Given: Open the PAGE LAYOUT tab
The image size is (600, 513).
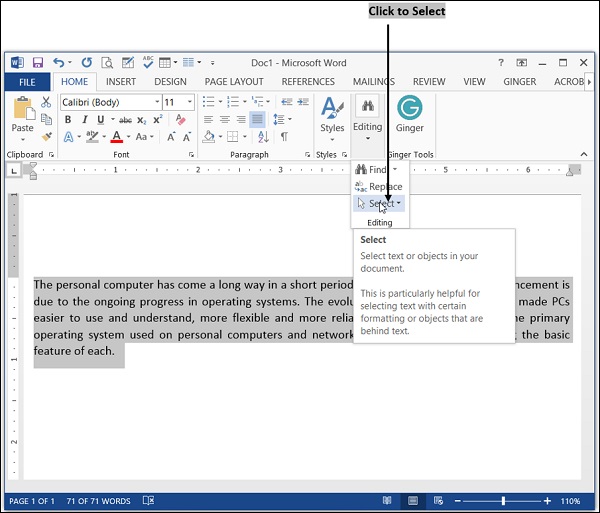Looking at the screenshot, I should point(234,81).
